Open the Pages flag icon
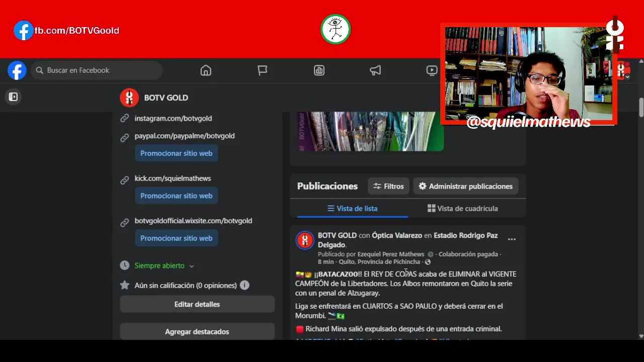The image size is (644, 362). pyautogui.click(x=263, y=70)
